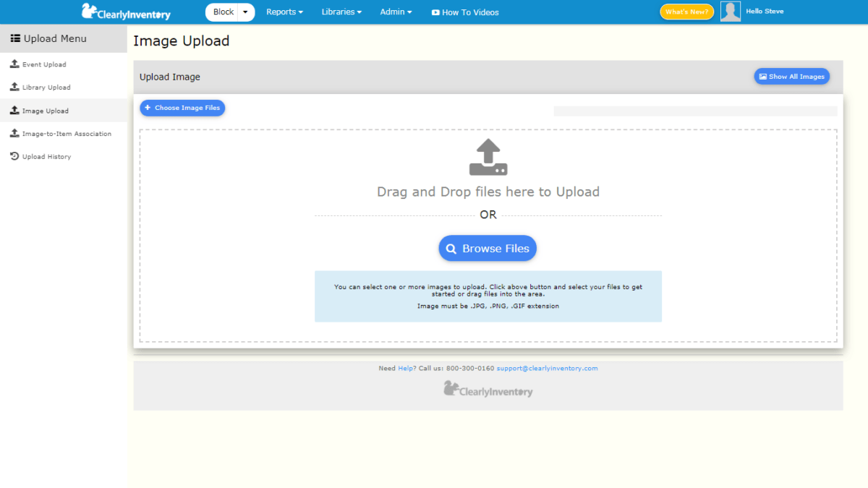868x488 pixels.
Task: Expand the Reports dropdown menu
Action: [x=284, y=12]
